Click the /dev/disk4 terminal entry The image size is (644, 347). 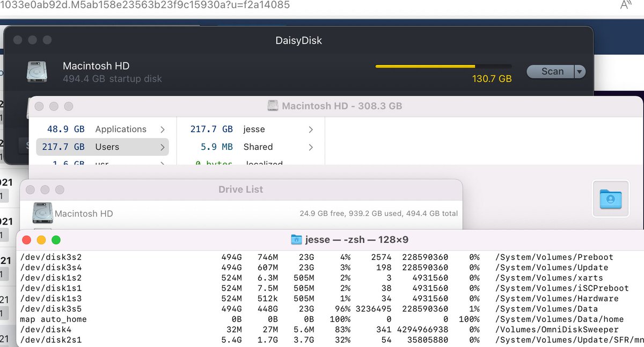46,329
